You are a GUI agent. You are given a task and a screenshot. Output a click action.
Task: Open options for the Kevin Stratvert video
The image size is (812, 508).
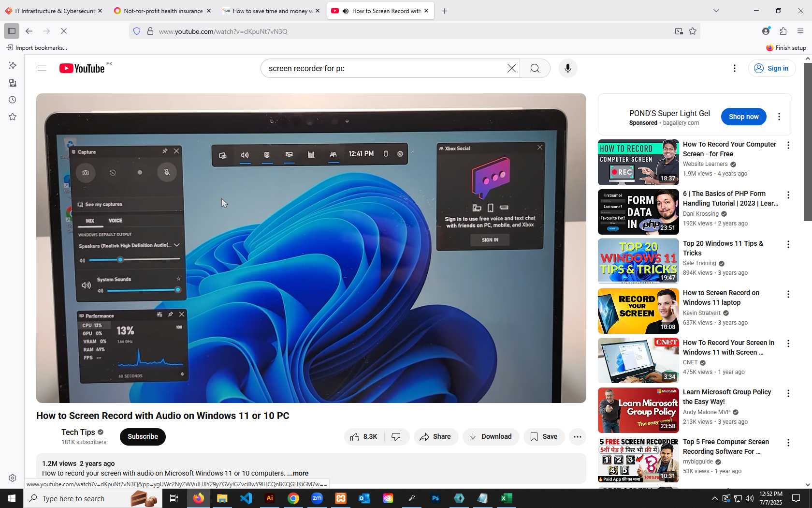[788, 294]
